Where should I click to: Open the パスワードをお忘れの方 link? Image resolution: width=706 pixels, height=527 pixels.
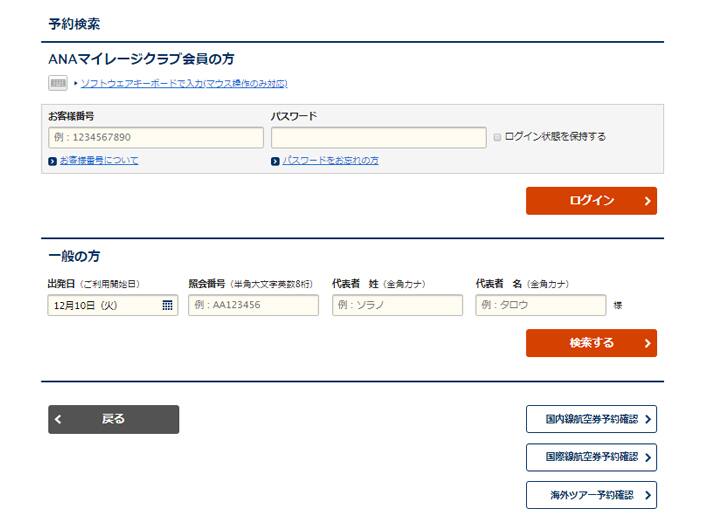pos(330,161)
